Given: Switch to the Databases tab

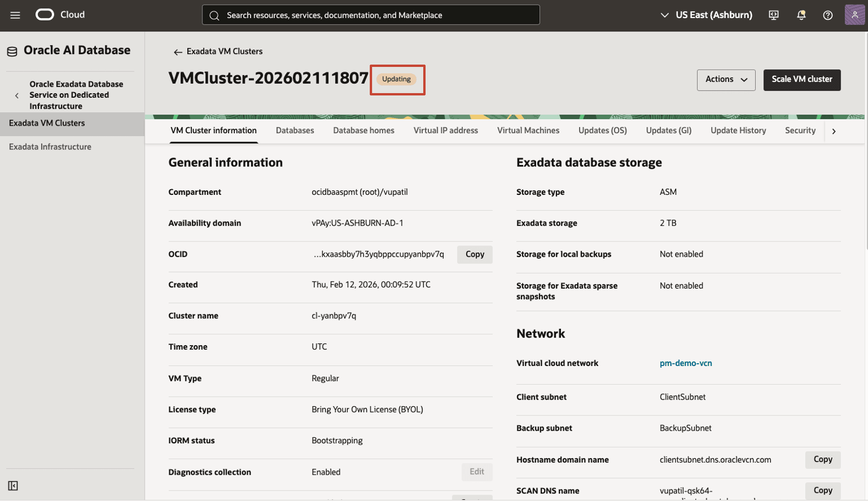Looking at the screenshot, I should pyautogui.click(x=295, y=130).
